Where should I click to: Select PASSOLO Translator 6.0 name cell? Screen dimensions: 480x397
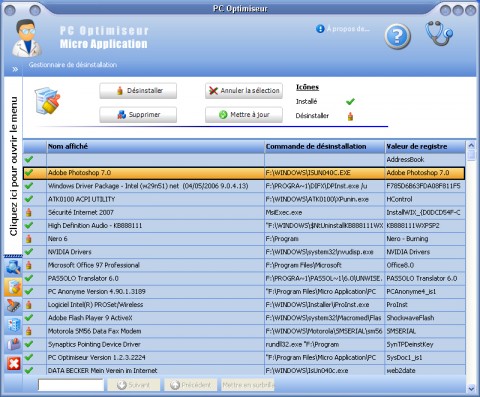tap(155, 278)
